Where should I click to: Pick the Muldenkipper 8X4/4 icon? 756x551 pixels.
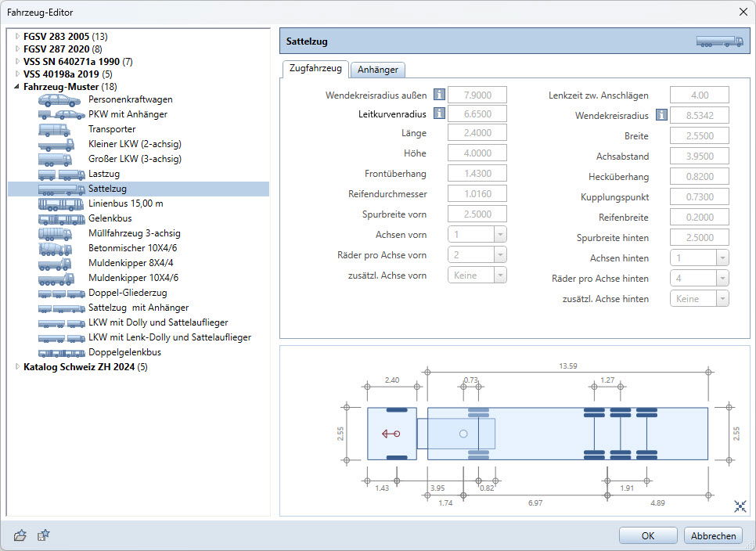click(x=55, y=264)
